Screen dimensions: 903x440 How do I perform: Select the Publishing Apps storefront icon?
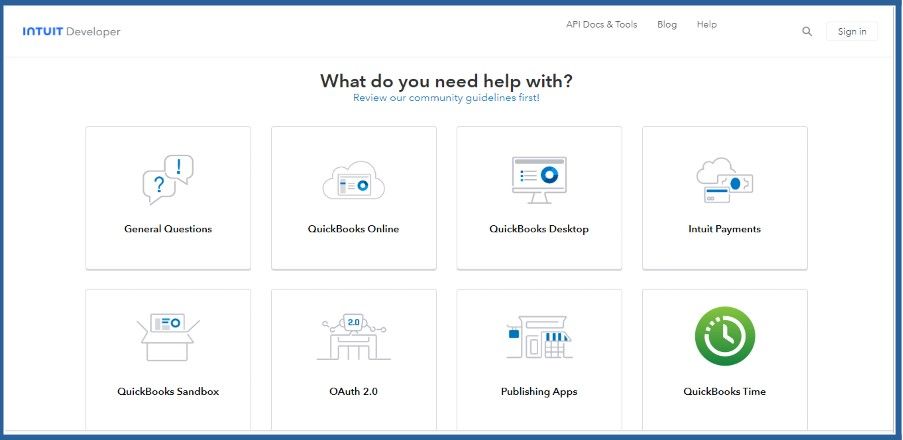tap(539, 337)
